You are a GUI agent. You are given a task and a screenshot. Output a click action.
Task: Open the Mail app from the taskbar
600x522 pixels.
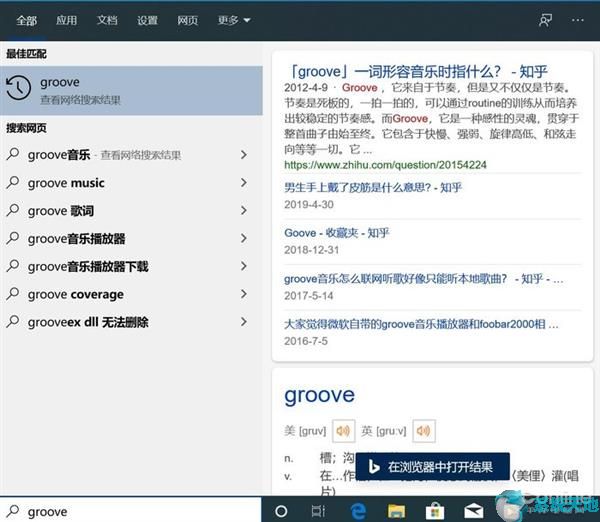click(474, 511)
